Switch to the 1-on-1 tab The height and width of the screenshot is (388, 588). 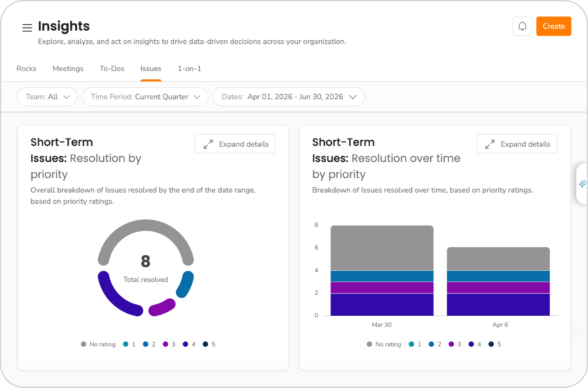tap(189, 69)
